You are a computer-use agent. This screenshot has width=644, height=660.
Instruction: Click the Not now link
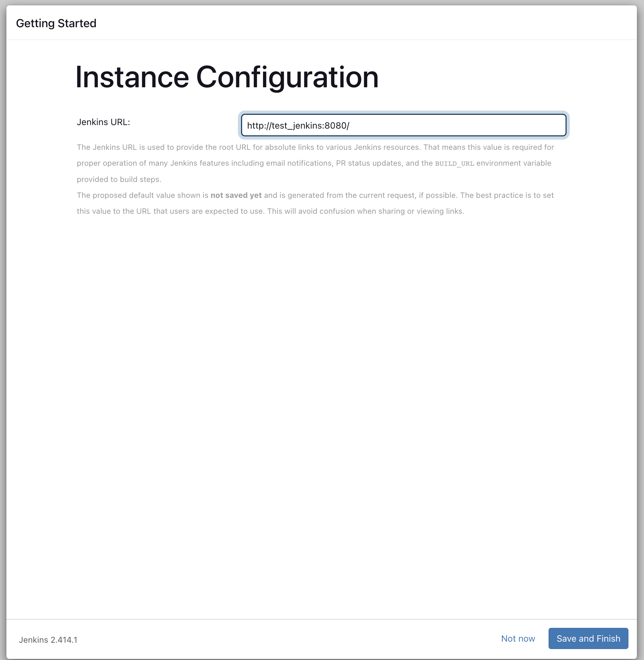(x=518, y=638)
